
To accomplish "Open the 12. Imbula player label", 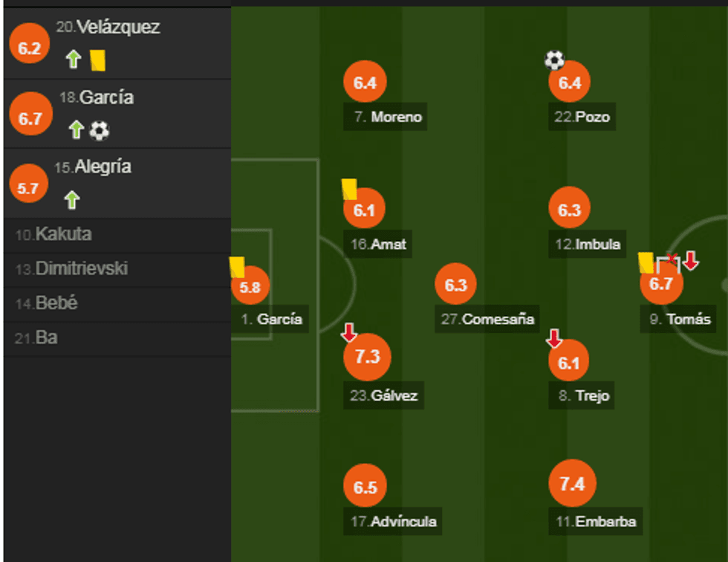I will point(587,244).
